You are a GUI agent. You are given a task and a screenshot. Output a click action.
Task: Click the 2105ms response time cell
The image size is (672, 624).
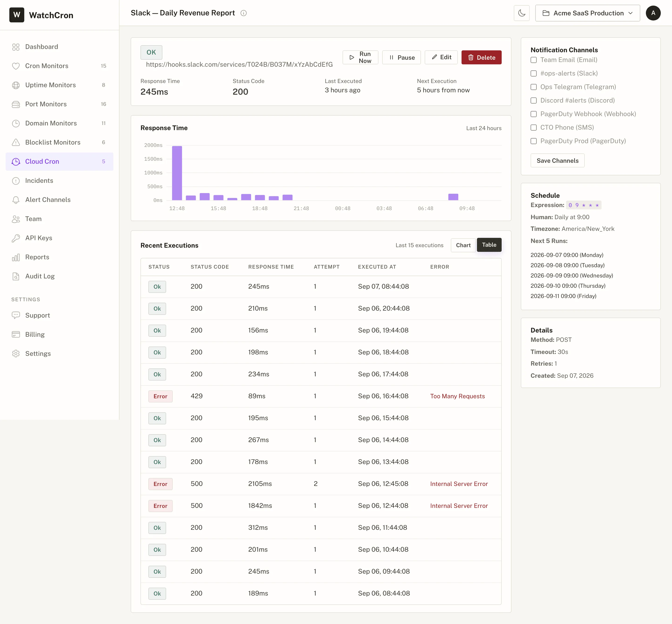click(260, 484)
